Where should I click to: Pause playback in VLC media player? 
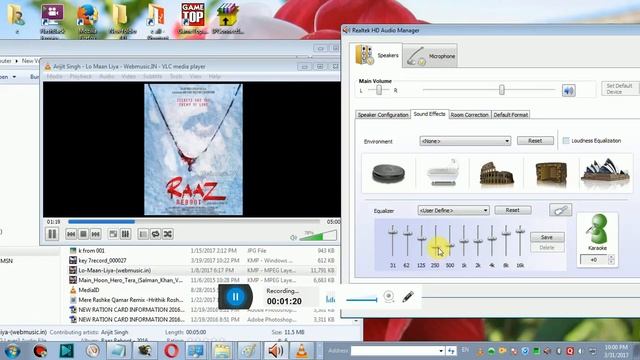click(52, 234)
